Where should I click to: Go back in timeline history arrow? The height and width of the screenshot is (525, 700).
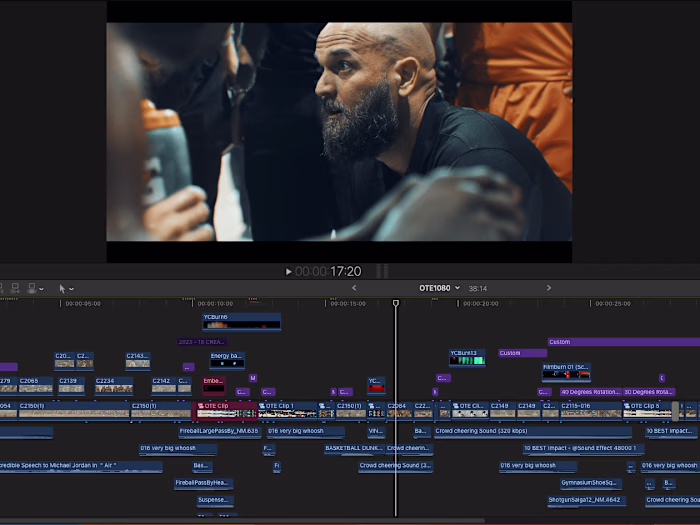point(354,288)
